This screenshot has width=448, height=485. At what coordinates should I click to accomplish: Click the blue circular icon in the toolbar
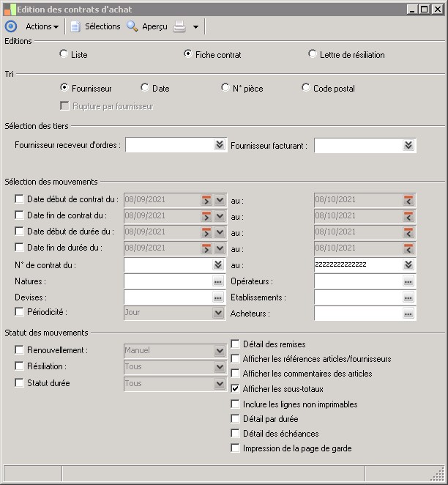click(10, 26)
